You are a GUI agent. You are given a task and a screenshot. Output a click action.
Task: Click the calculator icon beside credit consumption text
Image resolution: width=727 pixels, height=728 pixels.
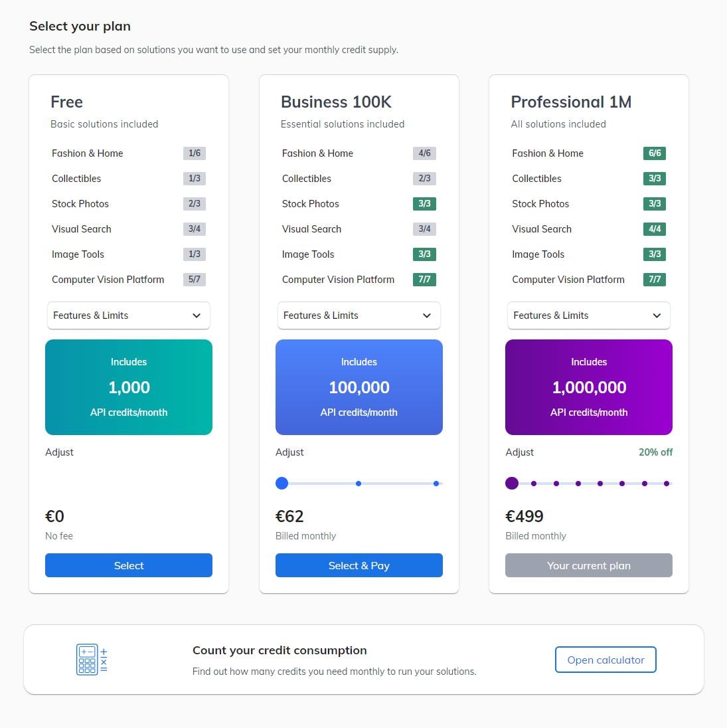pos(91,659)
